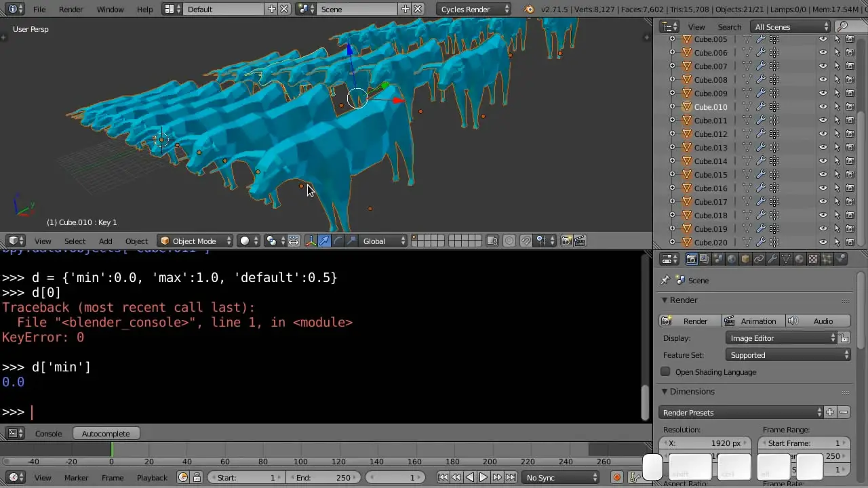The width and height of the screenshot is (868, 488).
Task: Open the World properties tab
Action: [x=732, y=259]
